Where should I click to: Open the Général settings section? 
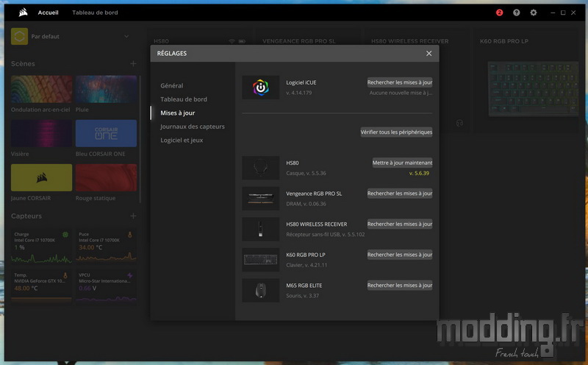coord(172,85)
